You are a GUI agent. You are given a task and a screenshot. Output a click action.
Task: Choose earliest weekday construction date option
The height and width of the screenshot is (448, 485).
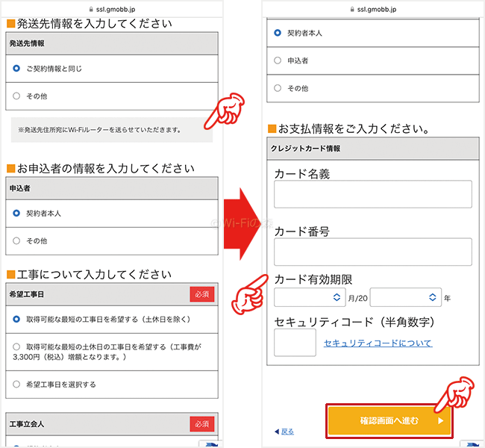click(x=16, y=319)
